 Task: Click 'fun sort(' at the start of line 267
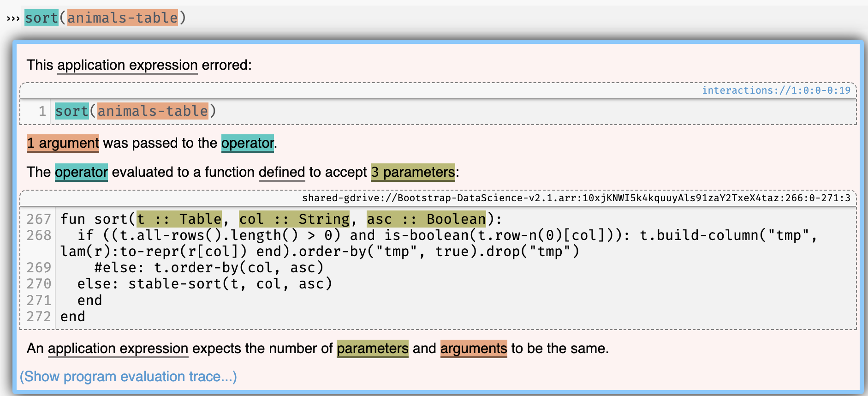[98, 219]
